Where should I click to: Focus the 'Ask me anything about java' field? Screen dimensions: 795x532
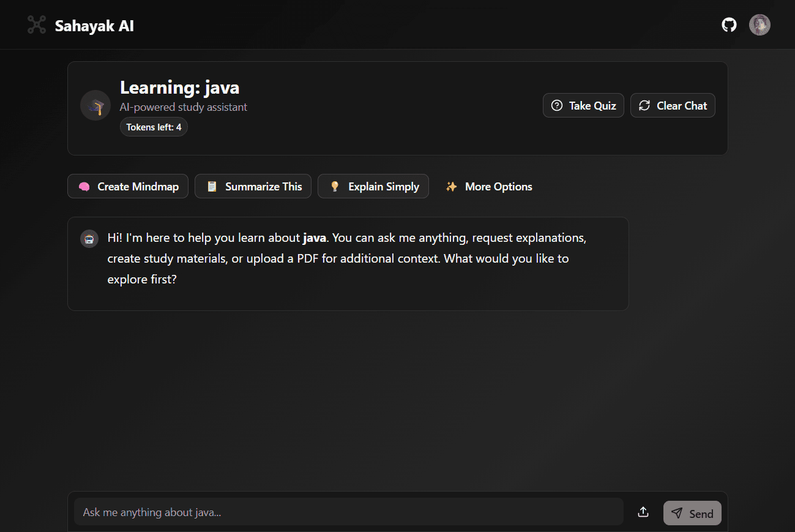349,512
